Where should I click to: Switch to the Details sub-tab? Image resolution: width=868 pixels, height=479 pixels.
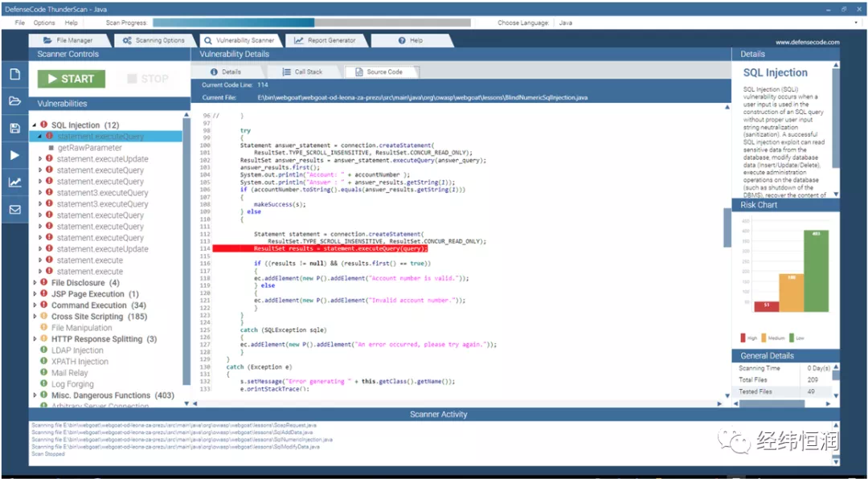point(226,72)
